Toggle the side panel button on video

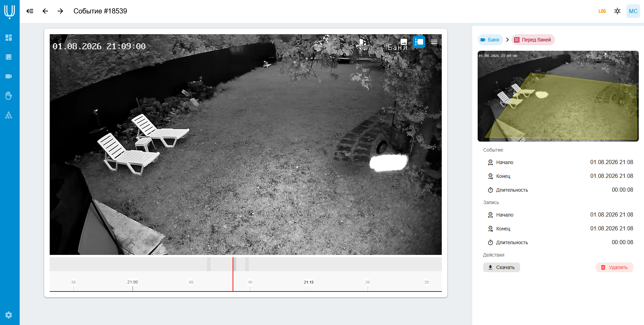pyautogui.click(x=419, y=42)
